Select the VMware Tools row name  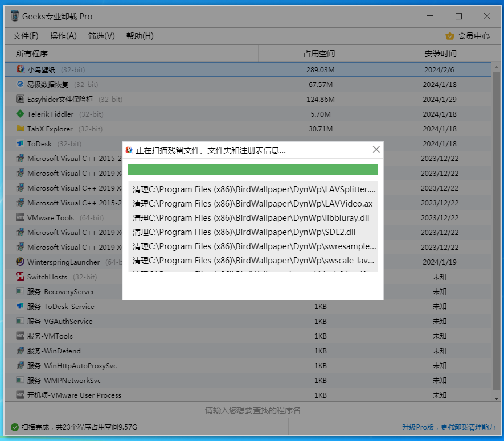[51, 218]
